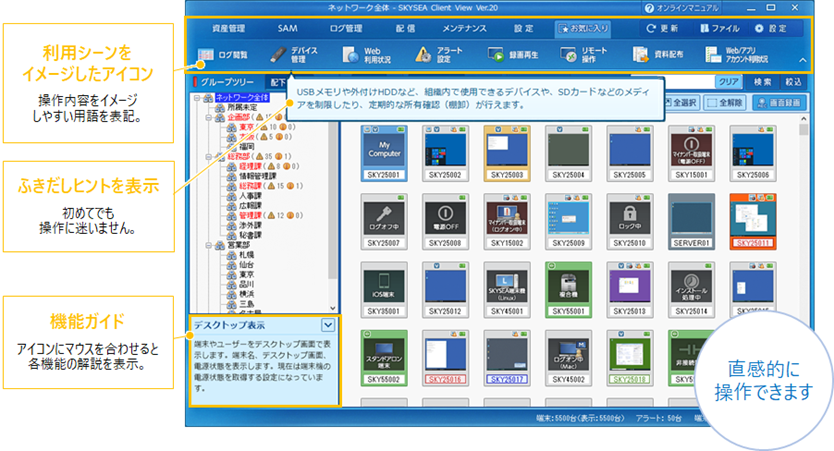The image size is (834, 451).
Task: Click the クリア button
Action: coord(729,82)
